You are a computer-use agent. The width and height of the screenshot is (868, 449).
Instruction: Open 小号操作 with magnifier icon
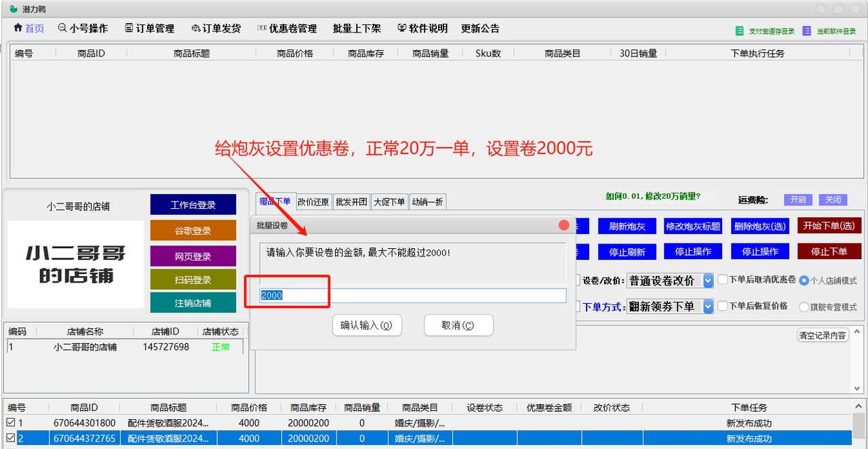pos(62,28)
